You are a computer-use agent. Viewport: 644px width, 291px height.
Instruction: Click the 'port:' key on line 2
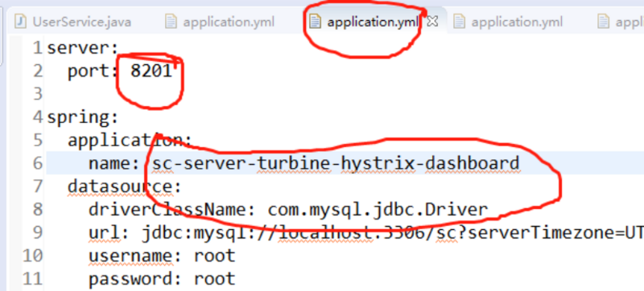pyautogui.click(x=93, y=72)
